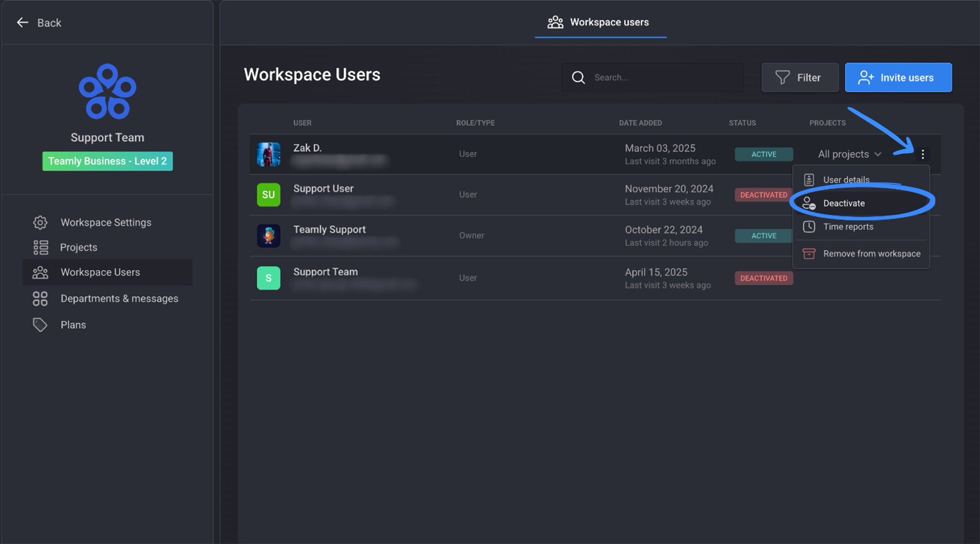Click ACTIVE status badge for Zak D.
Screen dimensions: 980x544
[763, 154]
